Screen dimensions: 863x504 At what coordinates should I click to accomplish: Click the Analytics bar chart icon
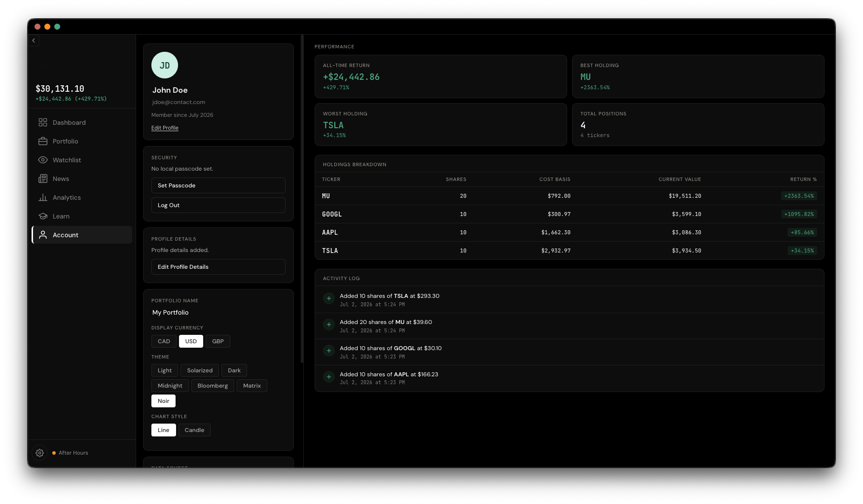[x=43, y=197]
